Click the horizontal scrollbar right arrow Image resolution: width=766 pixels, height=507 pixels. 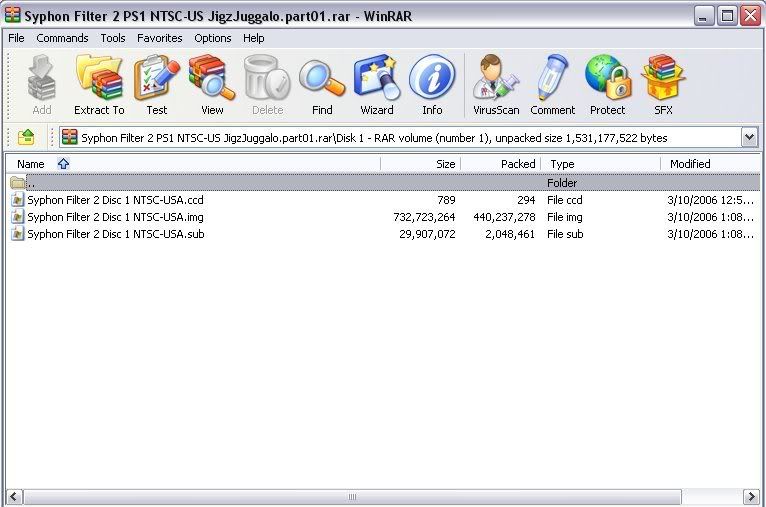(x=751, y=497)
